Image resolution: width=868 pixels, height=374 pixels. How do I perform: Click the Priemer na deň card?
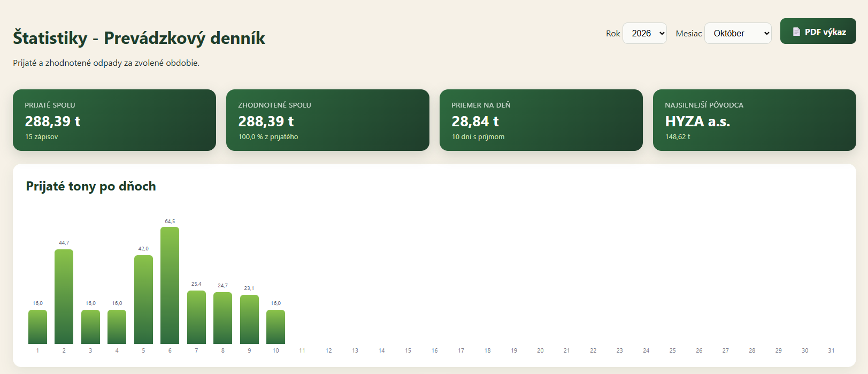coord(541,120)
